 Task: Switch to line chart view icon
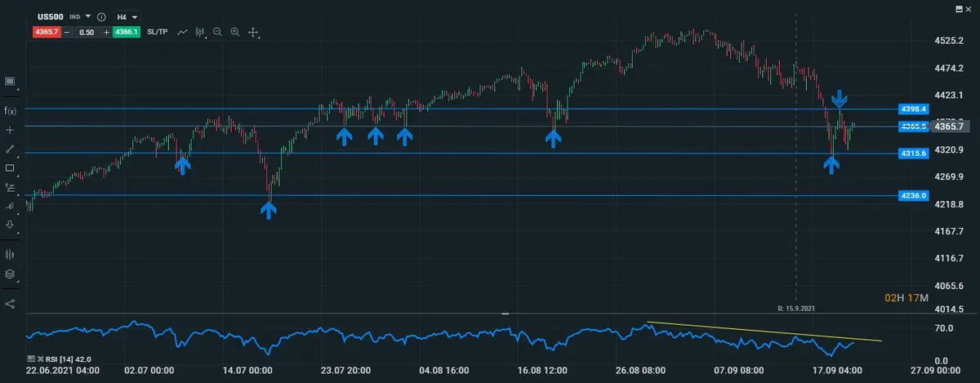click(x=182, y=32)
